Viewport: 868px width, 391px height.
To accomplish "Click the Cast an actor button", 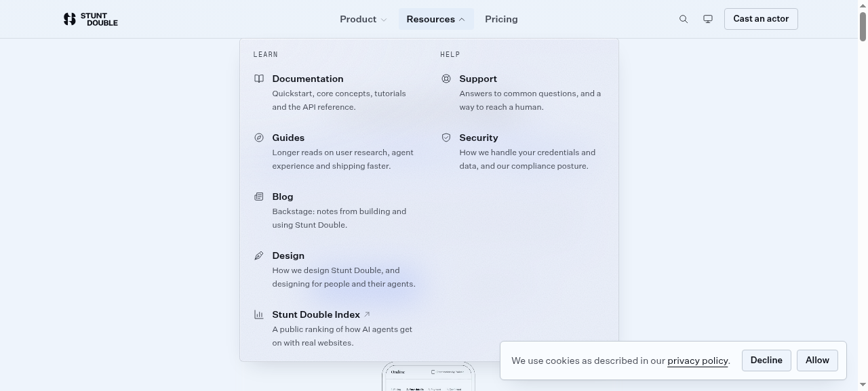I will pos(761,19).
